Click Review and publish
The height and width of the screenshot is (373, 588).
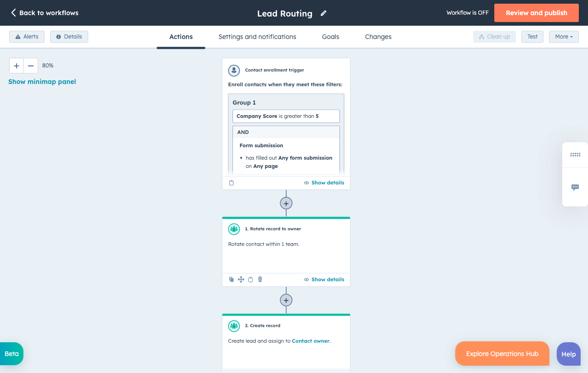(x=536, y=13)
